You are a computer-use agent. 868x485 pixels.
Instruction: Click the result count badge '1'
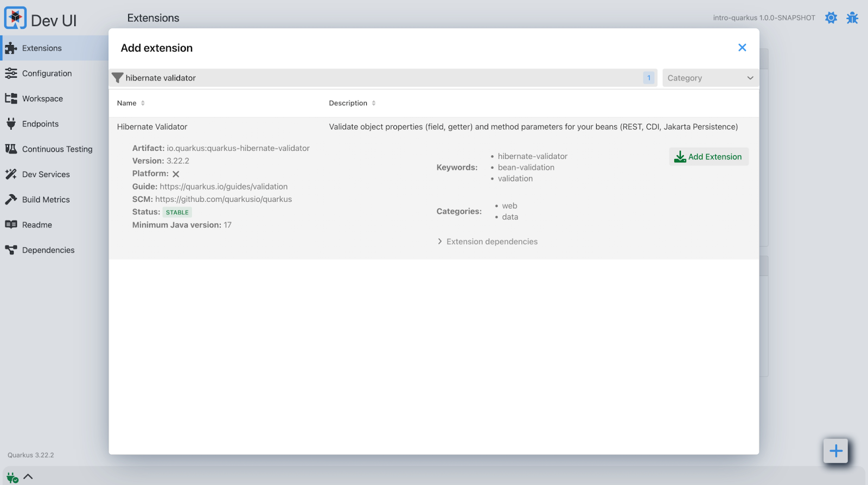point(649,78)
